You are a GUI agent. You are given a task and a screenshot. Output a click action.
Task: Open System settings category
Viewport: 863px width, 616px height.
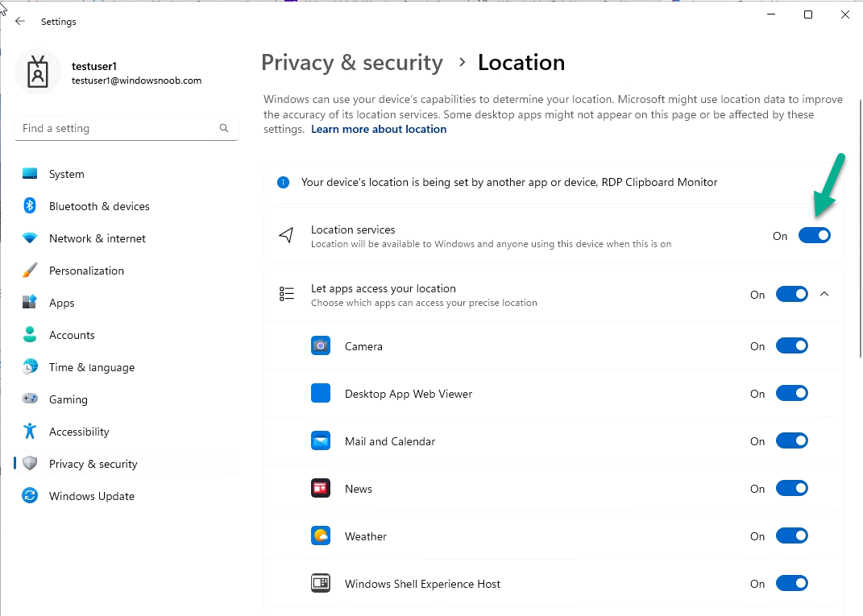pos(127,174)
